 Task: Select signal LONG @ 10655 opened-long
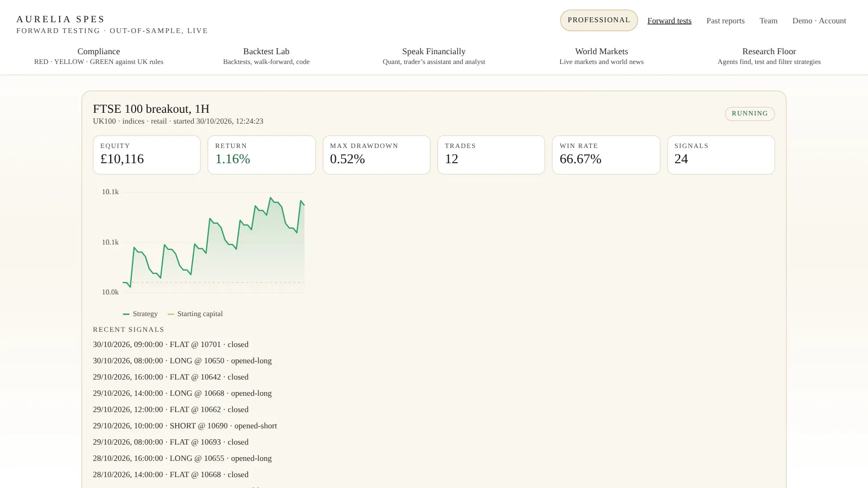pyautogui.click(x=182, y=458)
